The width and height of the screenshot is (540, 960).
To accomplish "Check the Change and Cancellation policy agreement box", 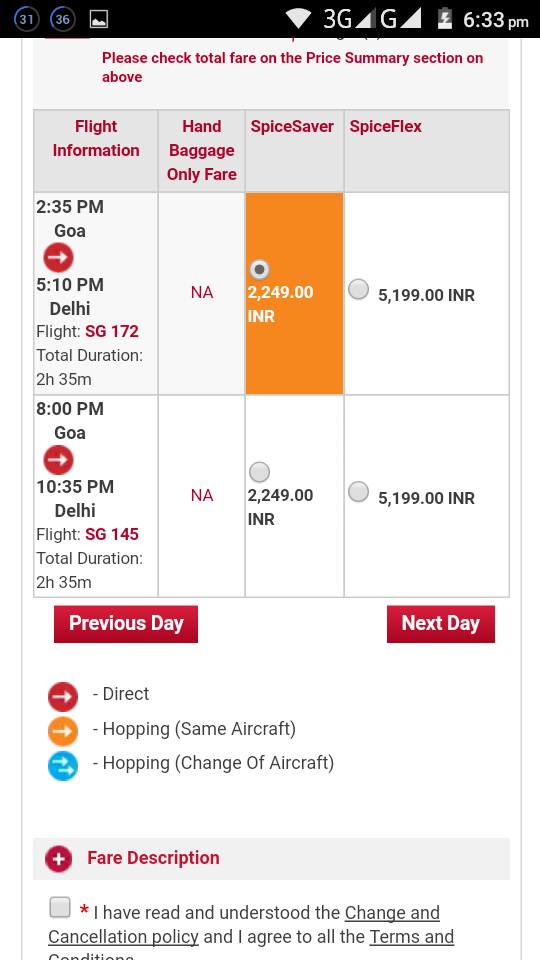I will 60,907.
